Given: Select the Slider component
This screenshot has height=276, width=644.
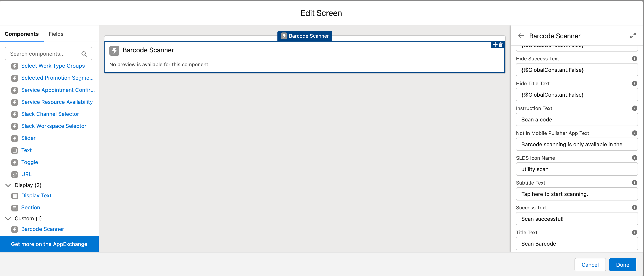Looking at the screenshot, I should tap(28, 138).
